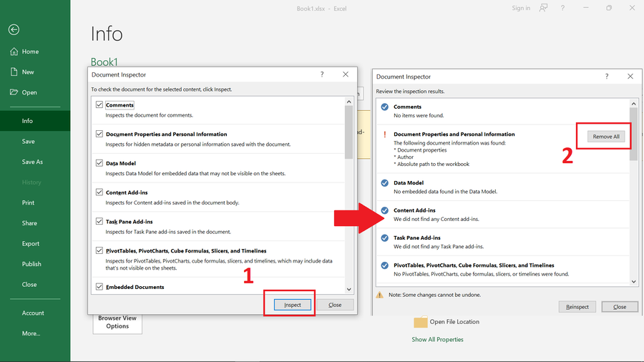Click down arrow of left dialog scrollbar
Image resolution: width=644 pixels, height=362 pixels.
[348, 289]
